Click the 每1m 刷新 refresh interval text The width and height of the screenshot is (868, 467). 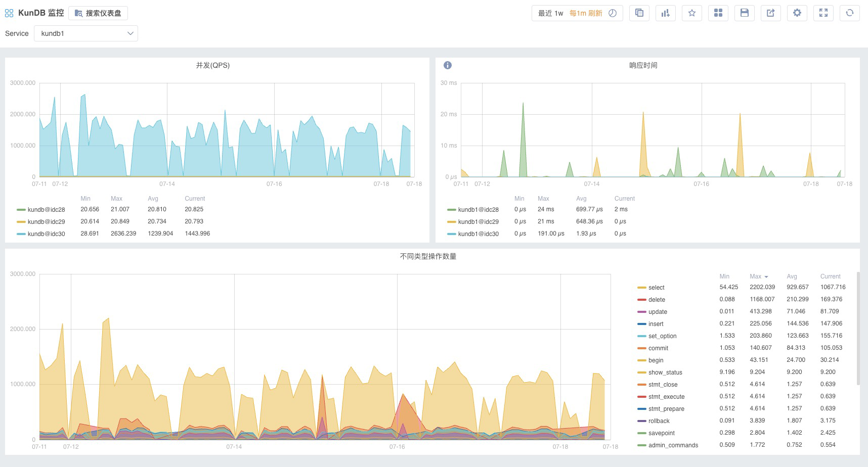(x=586, y=13)
